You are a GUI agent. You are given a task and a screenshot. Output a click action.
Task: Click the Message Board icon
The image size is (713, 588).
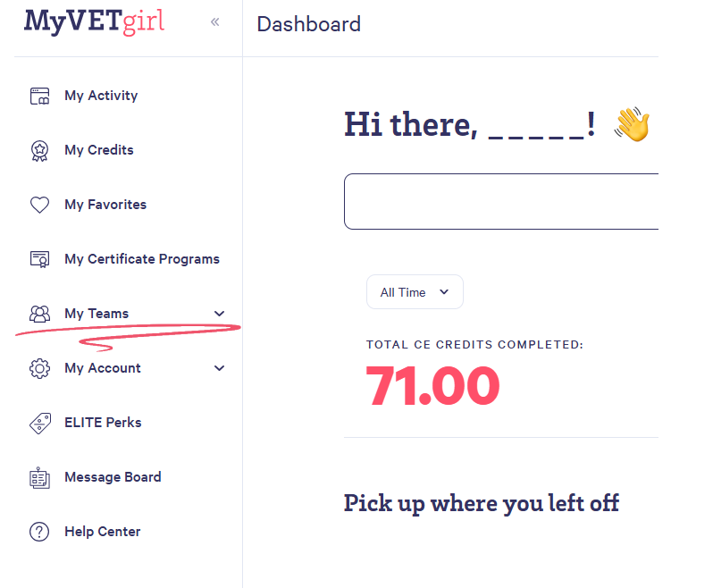click(x=39, y=478)
